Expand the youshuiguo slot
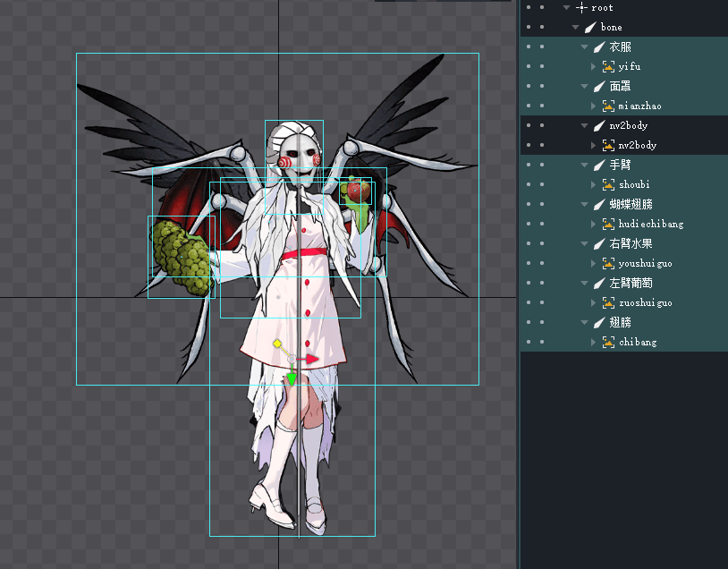Screen dimensions: 728x569 [x=594, y=263]
